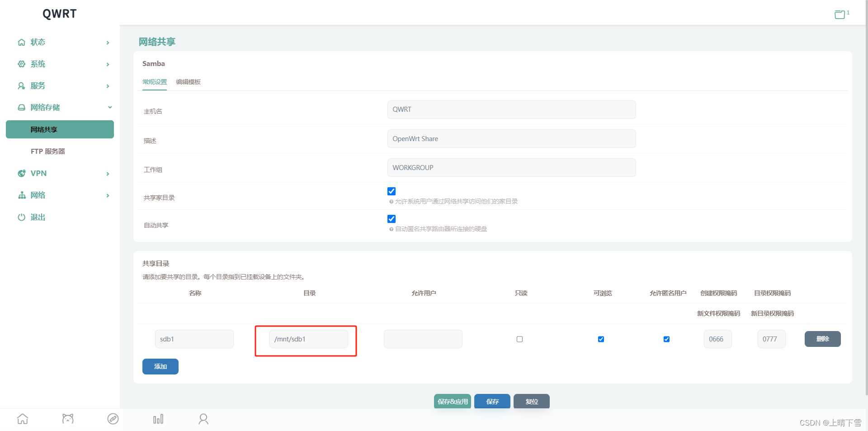Click the 保存 button
868x431 pixels.
pyautogui.click(x=492, y=401)
